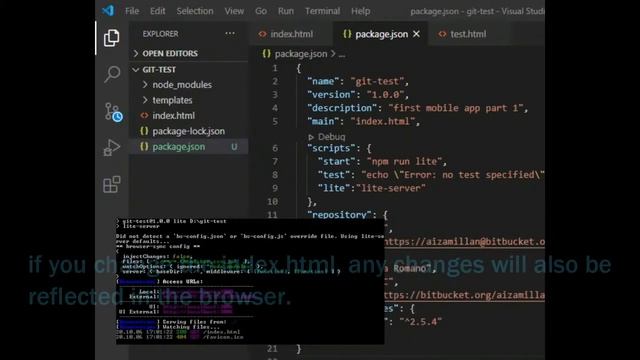Click package.json in the breadcrumb
The height and width of the screenshot is (360, 640).
coord(301,54)
